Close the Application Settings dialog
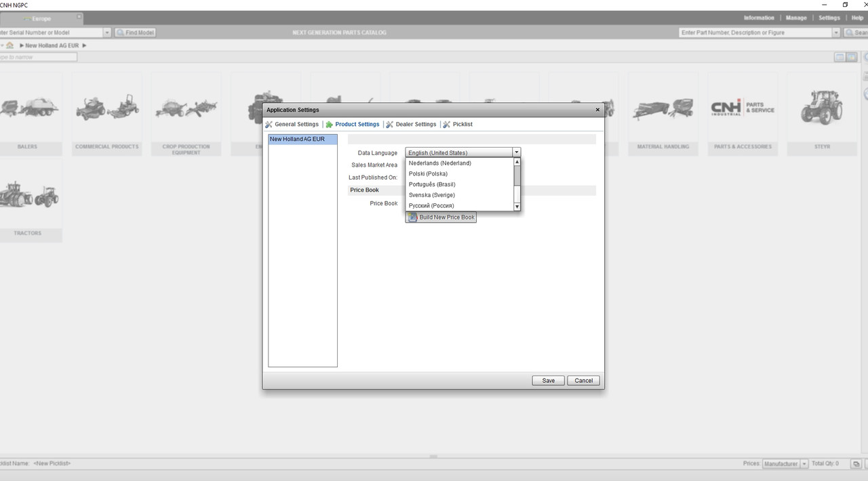The image size is (868, 481). [x=597, y=110]
